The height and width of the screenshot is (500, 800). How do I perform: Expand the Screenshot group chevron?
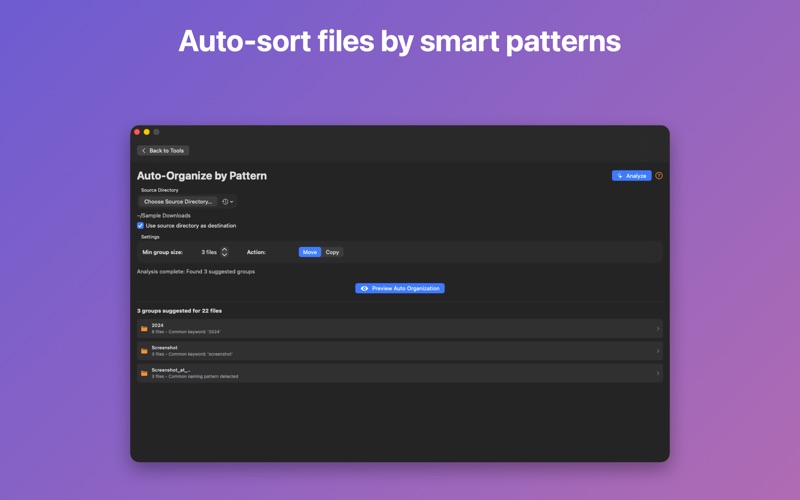pos(658,351)
